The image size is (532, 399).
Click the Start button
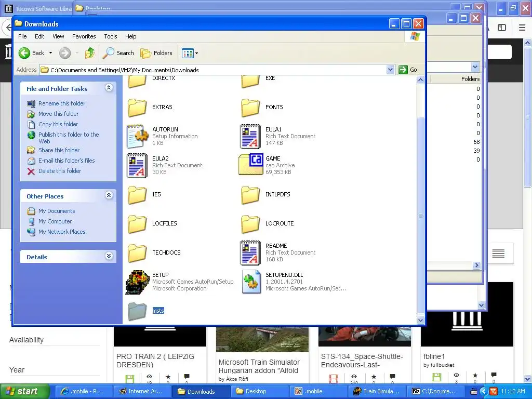(24, 392)
